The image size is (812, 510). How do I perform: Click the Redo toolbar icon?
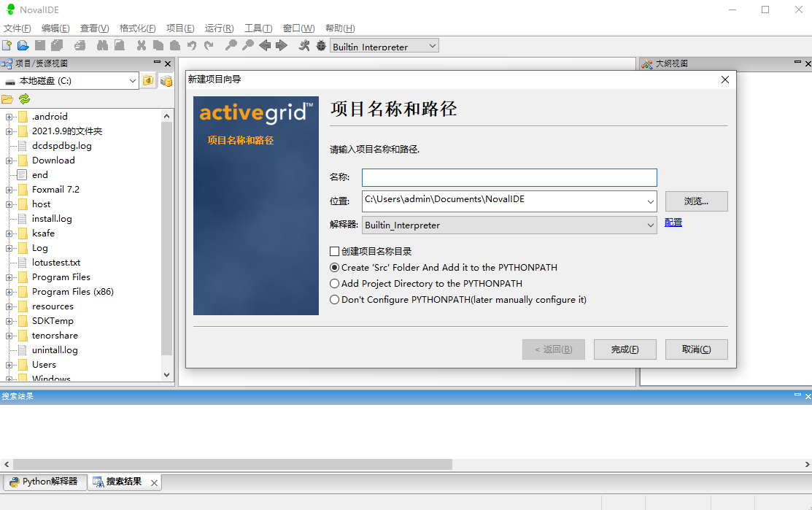pos(209,45)
